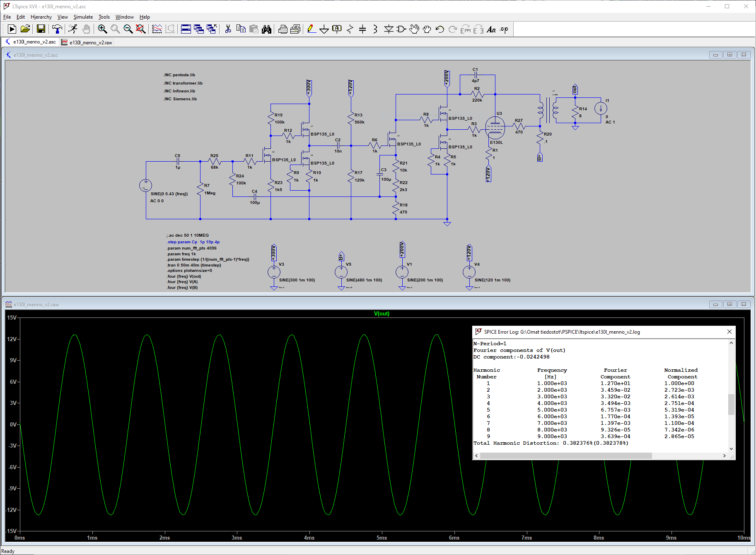Image resolution: width=756 pixels, height=555 pixels.
Task: Click the Zoom In magnifier icon
Action: click(102, 29)
